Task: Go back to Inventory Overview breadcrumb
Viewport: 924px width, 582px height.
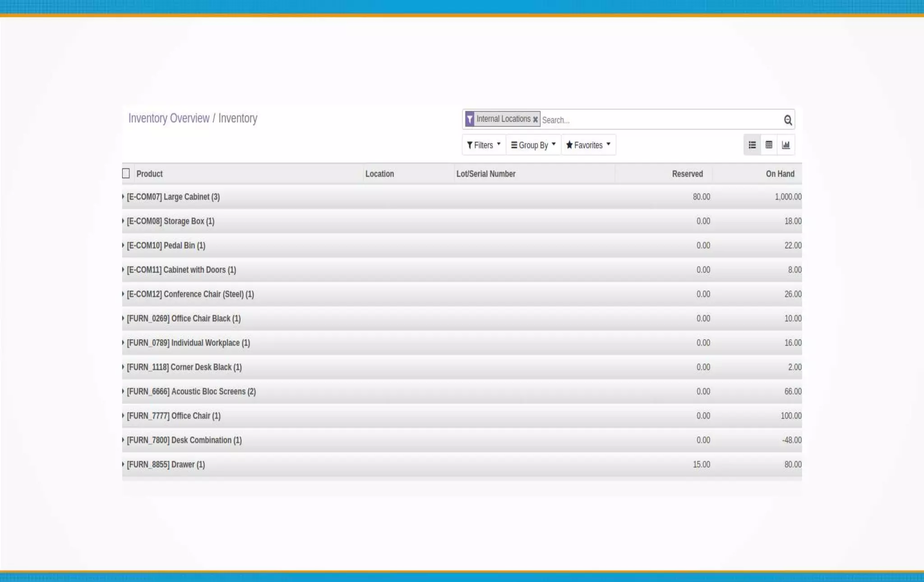Action: click(169, 118)
